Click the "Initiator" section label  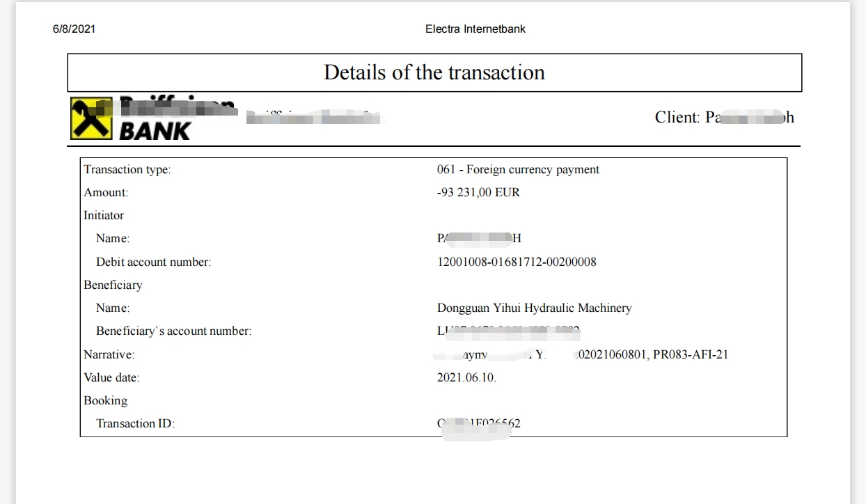[x=104, y=216]
